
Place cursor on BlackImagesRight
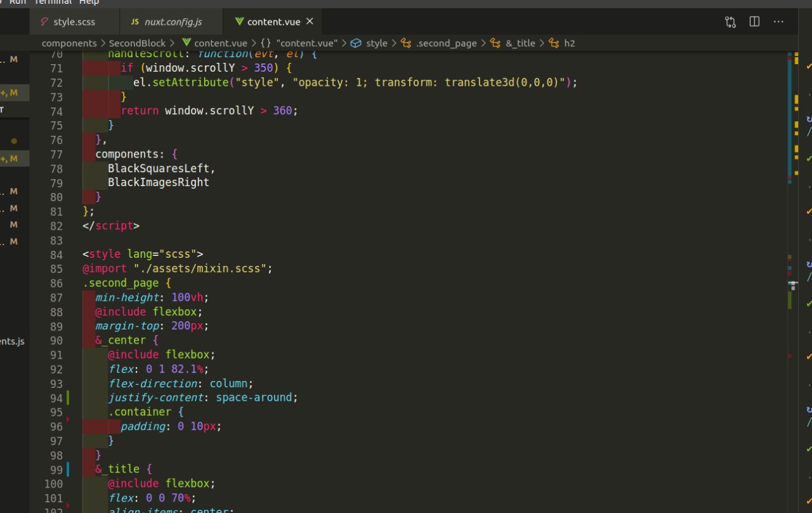pos(159,182)
